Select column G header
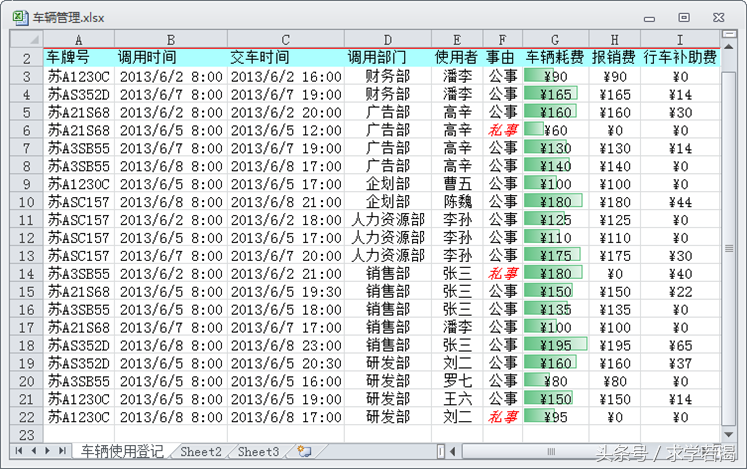Screen dimensions: 747x469 [555, 40]
